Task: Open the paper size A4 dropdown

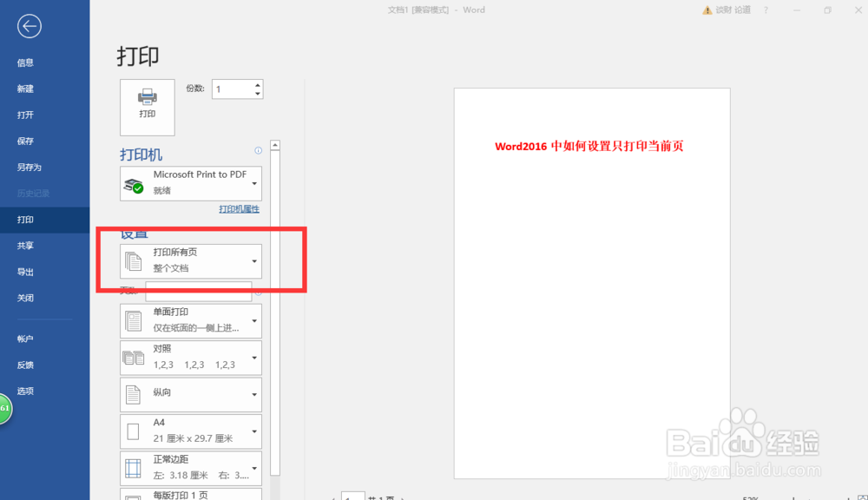Action: (254, 431)
